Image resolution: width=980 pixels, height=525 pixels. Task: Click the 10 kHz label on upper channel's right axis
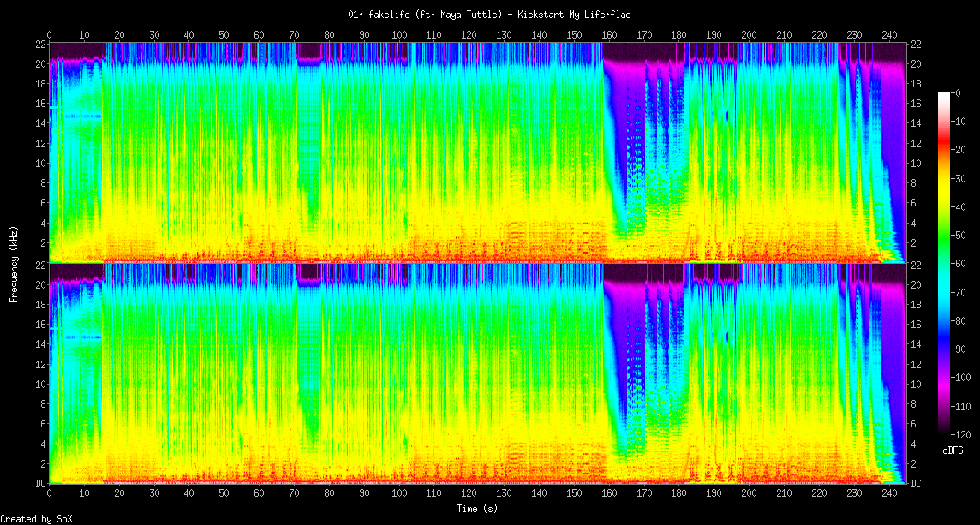tap(916, 164)
